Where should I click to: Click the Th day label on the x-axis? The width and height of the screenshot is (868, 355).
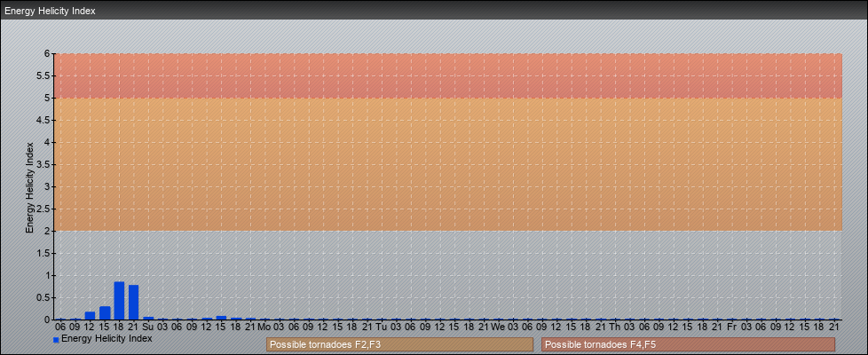615,327
